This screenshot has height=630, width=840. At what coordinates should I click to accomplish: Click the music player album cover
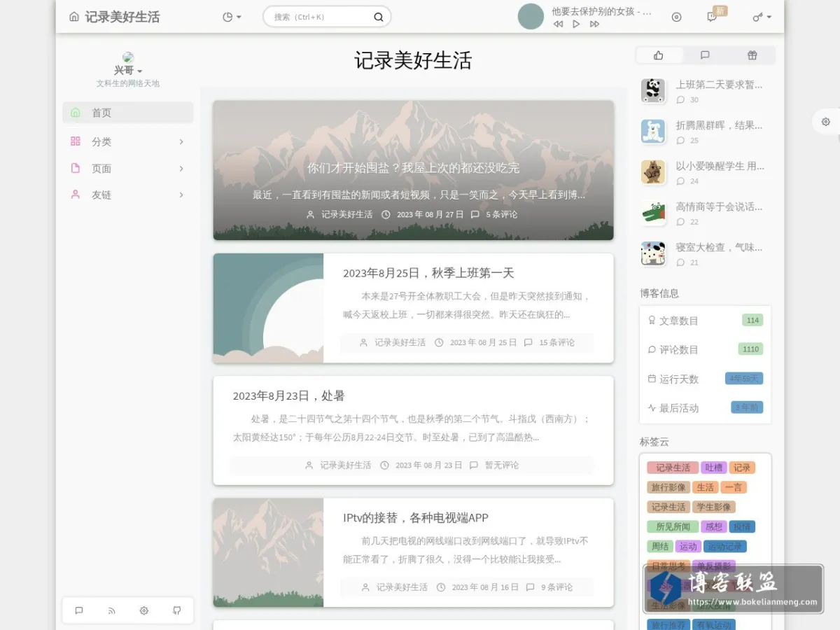[531, 16]
